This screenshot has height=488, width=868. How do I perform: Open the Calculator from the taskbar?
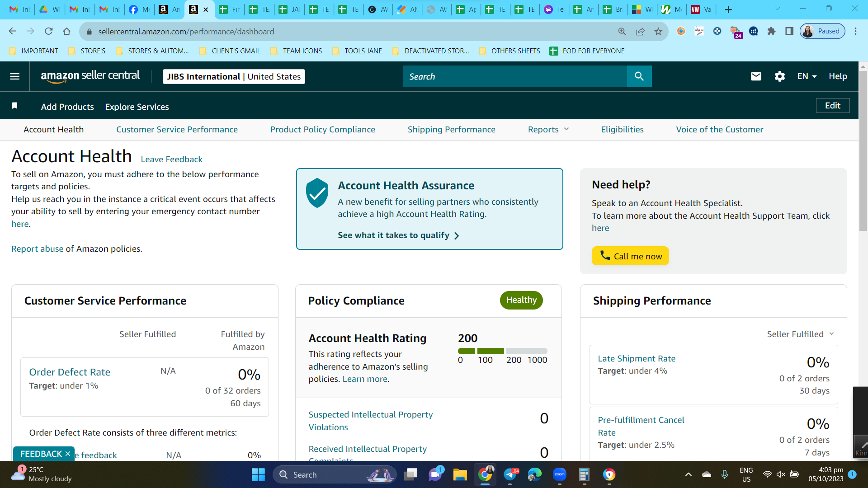tap(584, 474)
